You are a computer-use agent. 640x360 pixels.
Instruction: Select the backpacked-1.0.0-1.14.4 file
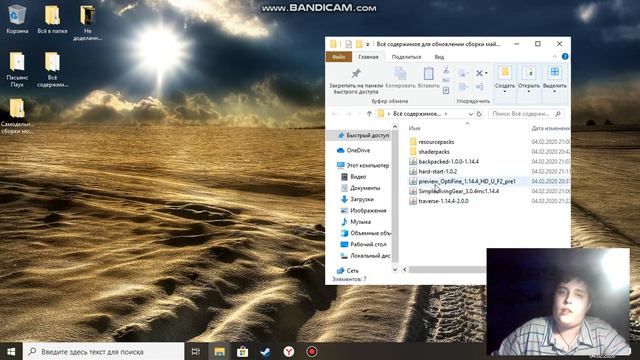(x=444, y=161)
